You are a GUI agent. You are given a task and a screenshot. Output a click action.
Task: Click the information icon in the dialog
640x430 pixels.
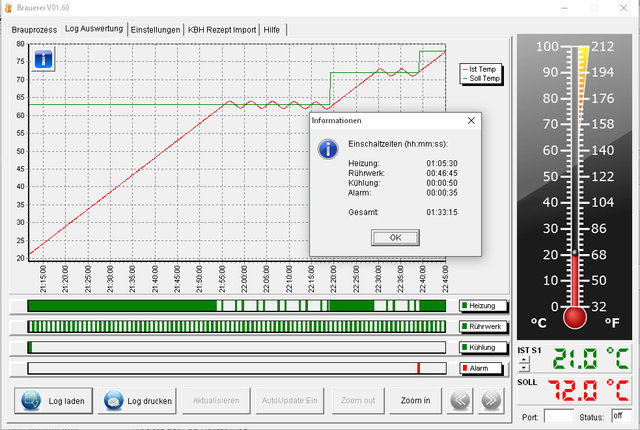[327, 149]
